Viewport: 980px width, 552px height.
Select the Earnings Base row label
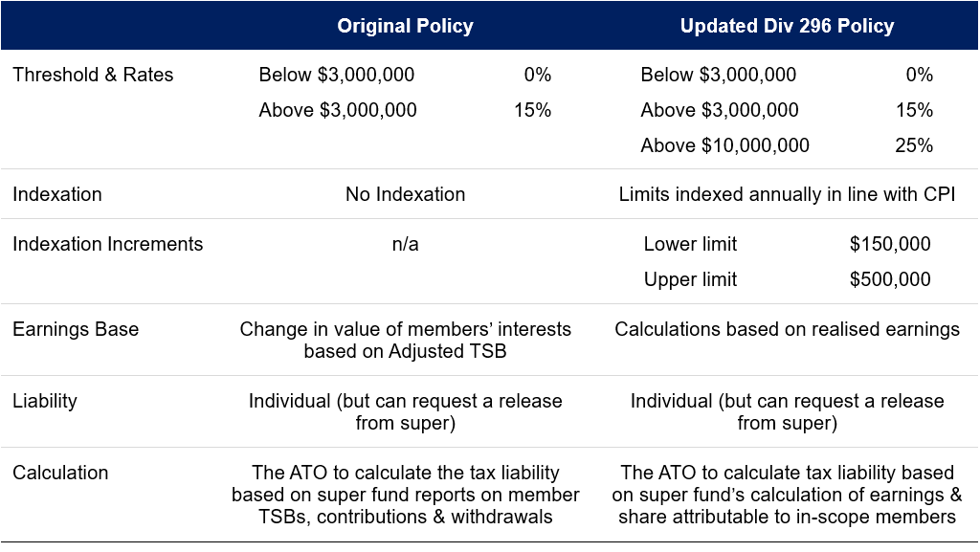(x=76, y=329)
